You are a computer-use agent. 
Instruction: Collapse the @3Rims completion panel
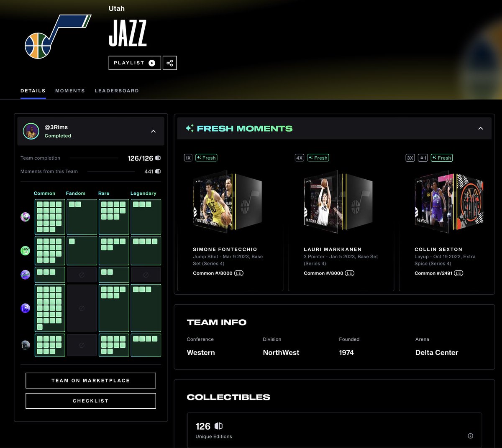point(153,131)
